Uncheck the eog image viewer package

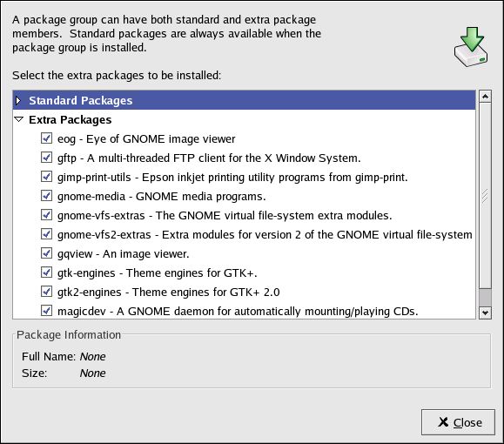47,138
